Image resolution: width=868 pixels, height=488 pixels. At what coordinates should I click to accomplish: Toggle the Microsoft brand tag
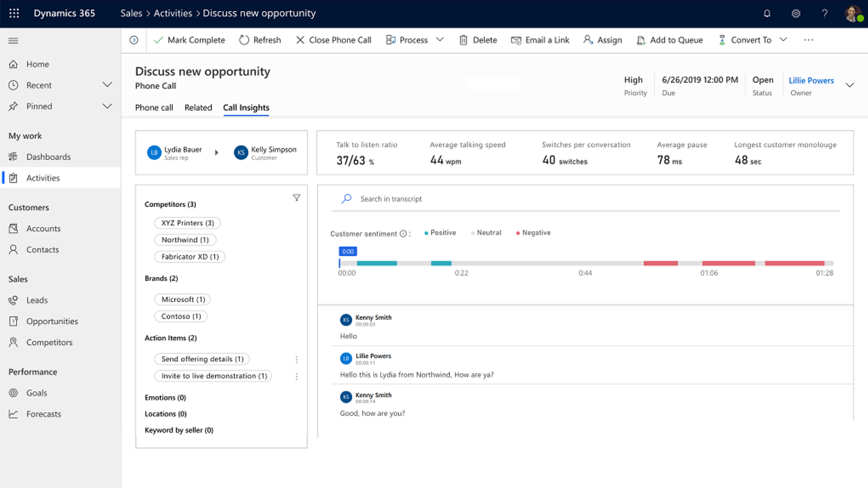click(x=183, y=299)
